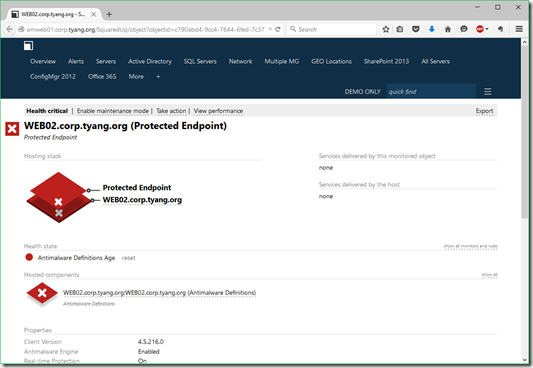Click reset next to Antimalware Definitions Age
Viewport: 533px width, 368px height.
point(128,258)
